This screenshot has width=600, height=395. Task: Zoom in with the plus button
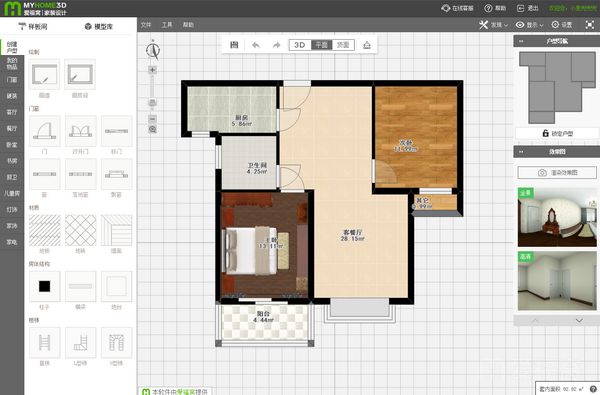152,70
